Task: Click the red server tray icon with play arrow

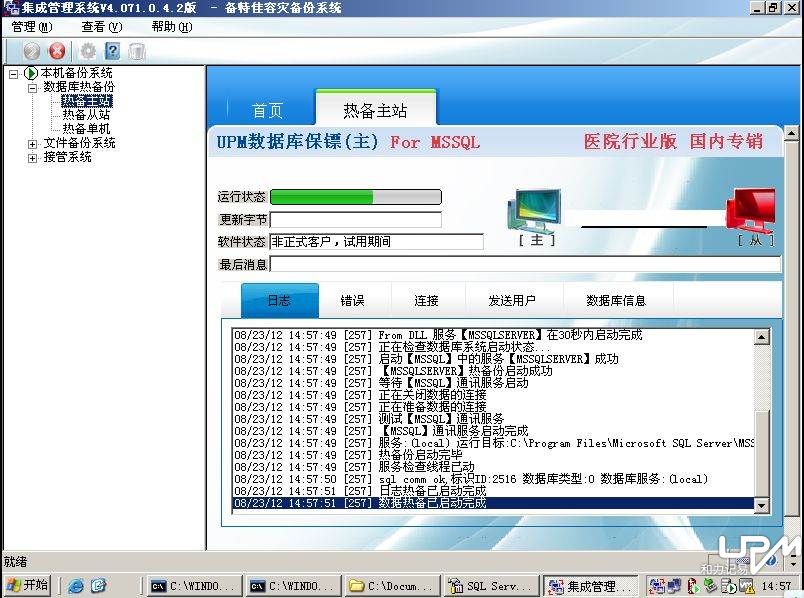Action: [693, 586]
